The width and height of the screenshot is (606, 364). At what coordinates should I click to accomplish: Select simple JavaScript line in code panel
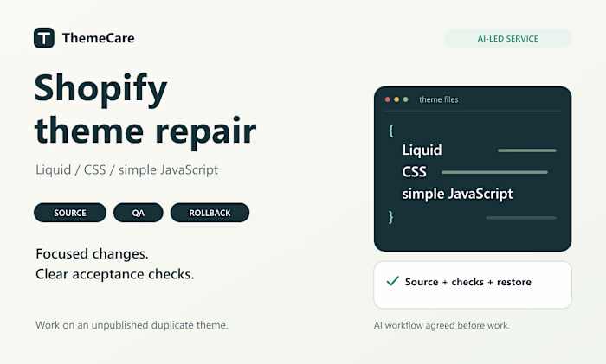(458, 194)
